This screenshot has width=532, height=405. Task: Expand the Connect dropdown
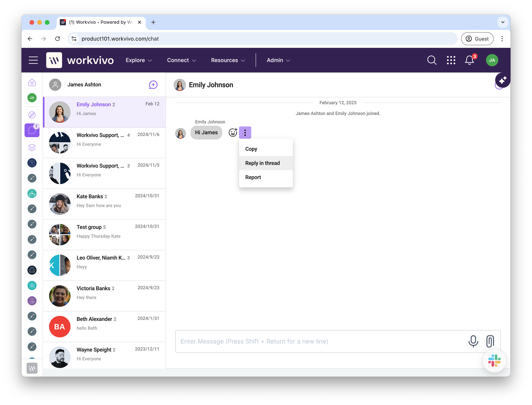[x=181, y=60]
